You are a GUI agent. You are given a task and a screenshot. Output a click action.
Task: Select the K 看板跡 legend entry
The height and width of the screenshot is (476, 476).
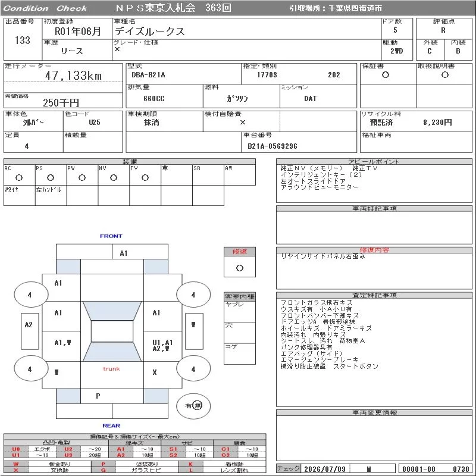[x=223, y=464]
